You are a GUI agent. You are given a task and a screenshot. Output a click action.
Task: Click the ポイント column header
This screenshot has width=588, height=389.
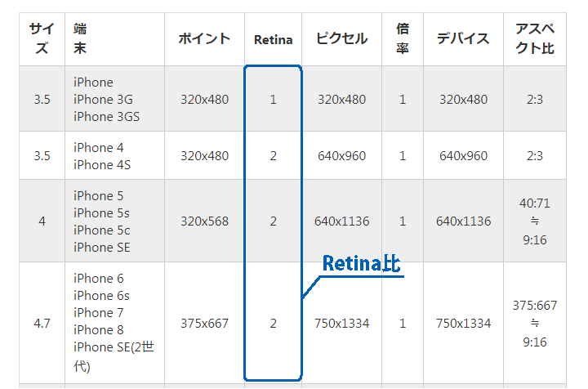click(204, 39)
